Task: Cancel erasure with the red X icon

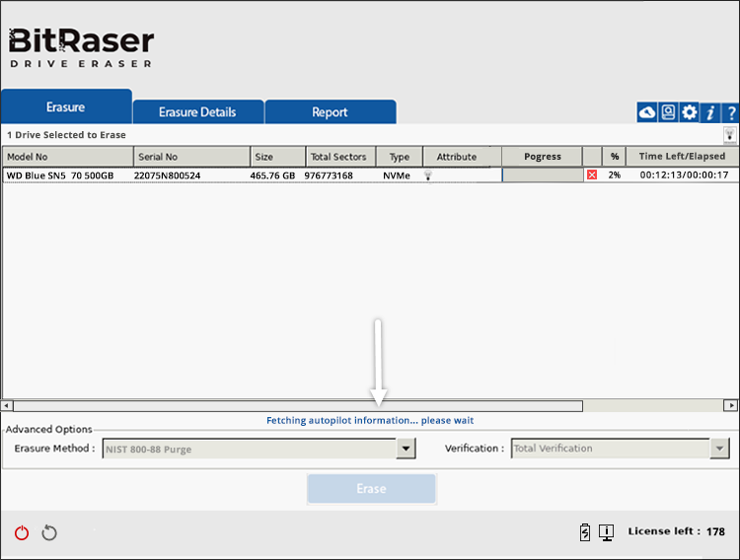Action: pos(592,175)
